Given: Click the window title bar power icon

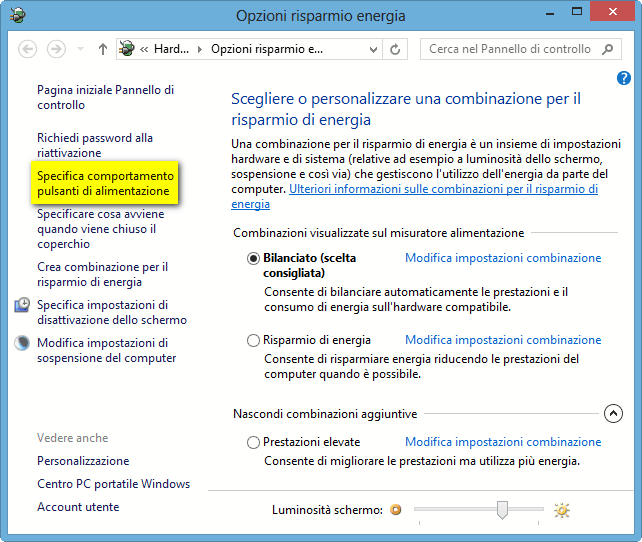Looking at the screenshot, I should 18,15.
